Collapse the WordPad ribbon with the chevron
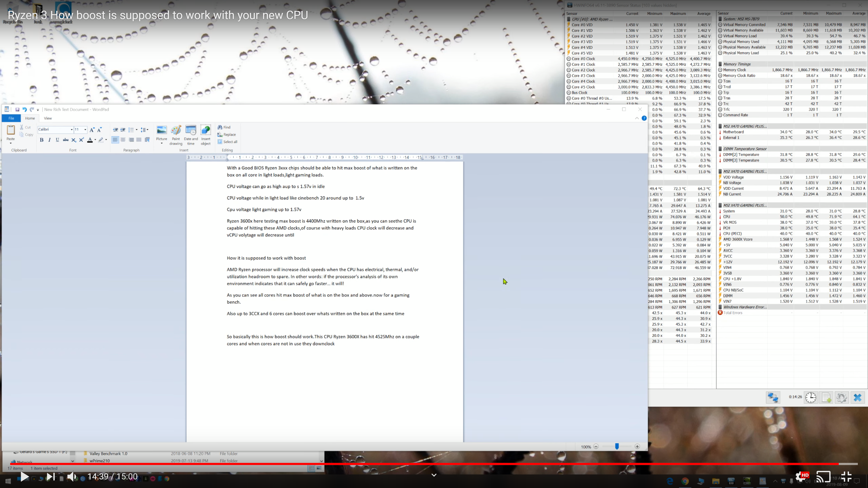The width and height of the screenshot is (868, 488). click(637, 118)
